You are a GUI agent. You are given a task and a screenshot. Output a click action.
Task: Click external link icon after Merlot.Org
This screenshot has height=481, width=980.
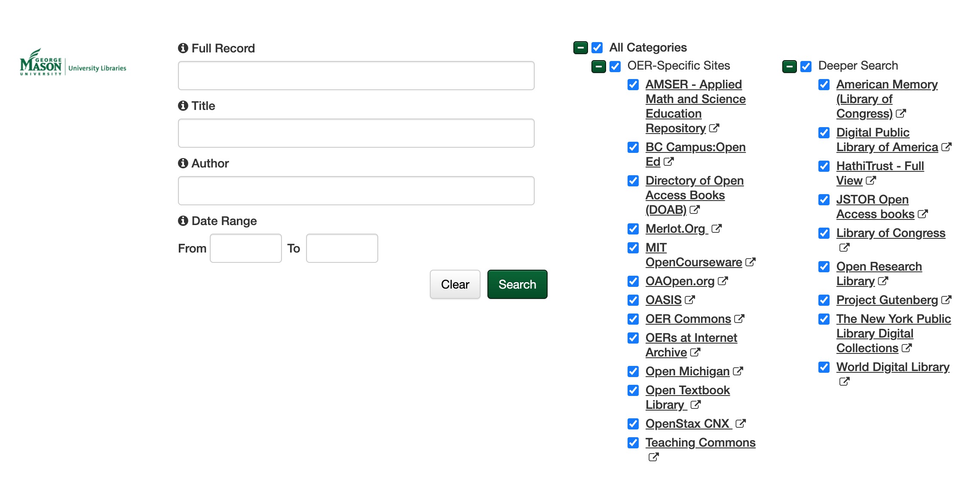coord(716,228)
